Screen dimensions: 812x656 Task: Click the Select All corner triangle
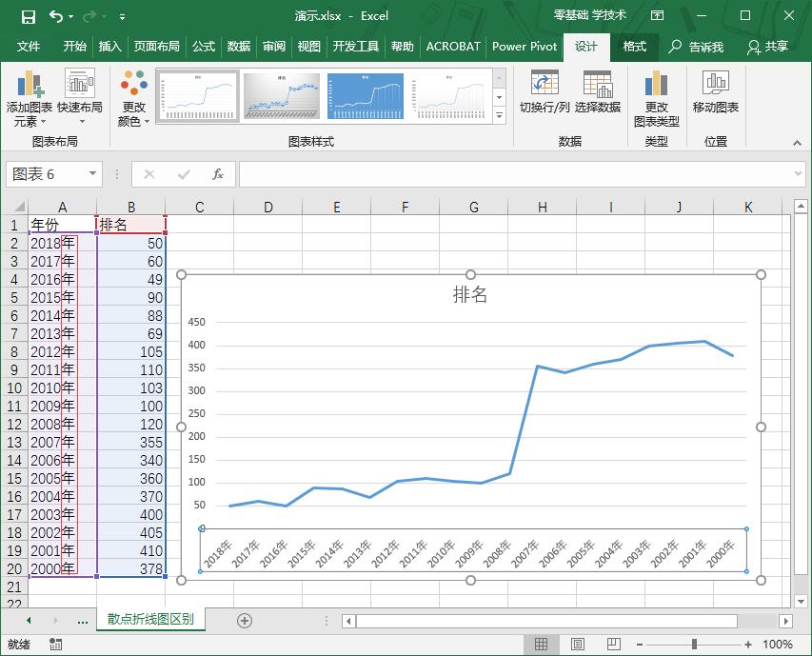coord(19,208)
